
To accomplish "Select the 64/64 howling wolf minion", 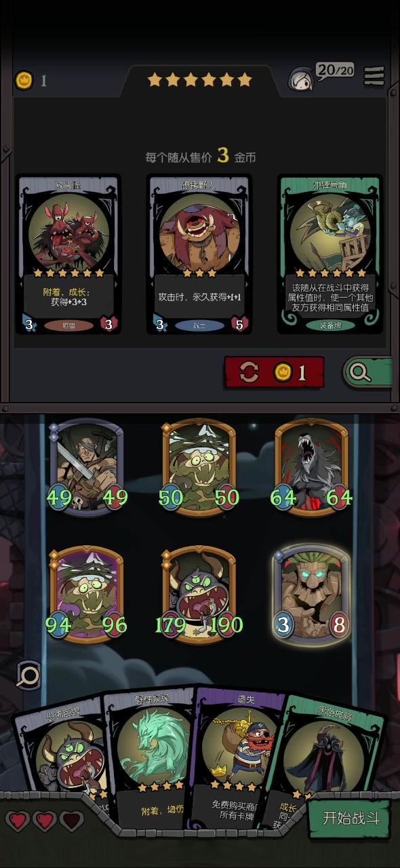I will tap(311, 468).
